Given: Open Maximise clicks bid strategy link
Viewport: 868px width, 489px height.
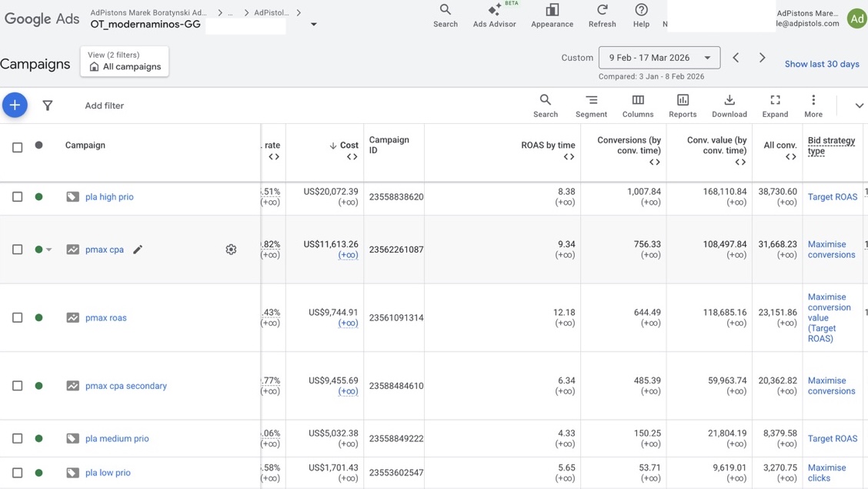Looking at the screenshot, I should [x=826, y=472].
